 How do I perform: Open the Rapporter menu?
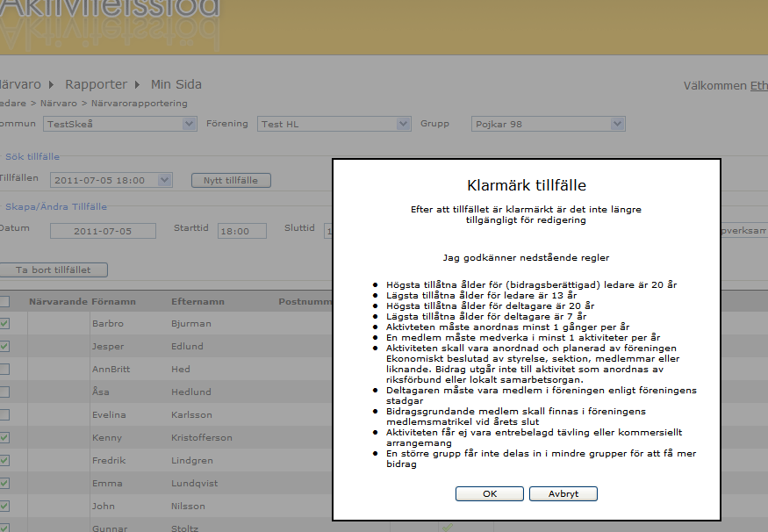[96, 84]
